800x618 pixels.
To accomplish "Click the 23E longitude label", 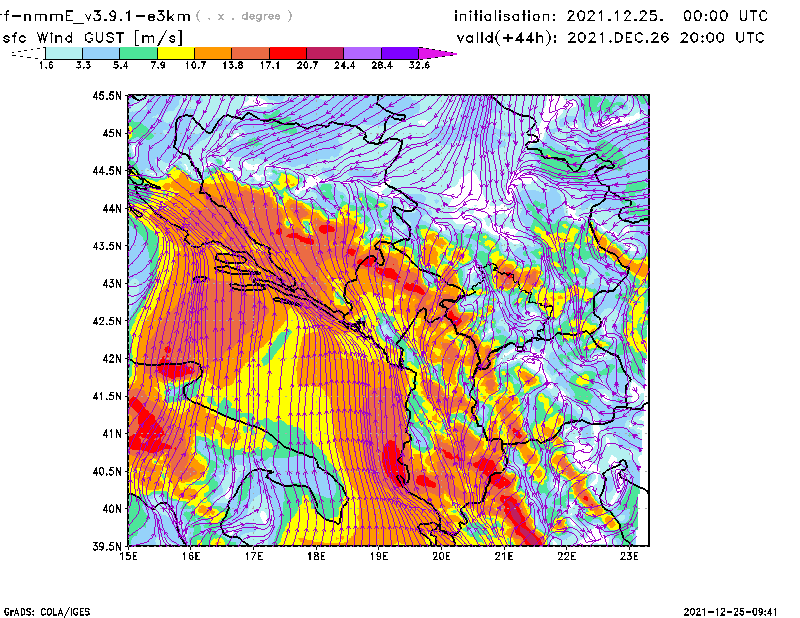I will 629,556.
